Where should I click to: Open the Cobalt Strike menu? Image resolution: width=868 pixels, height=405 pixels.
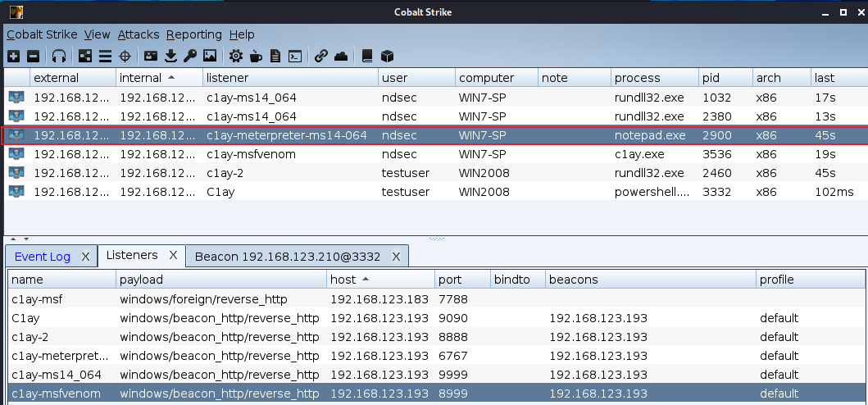42,34
